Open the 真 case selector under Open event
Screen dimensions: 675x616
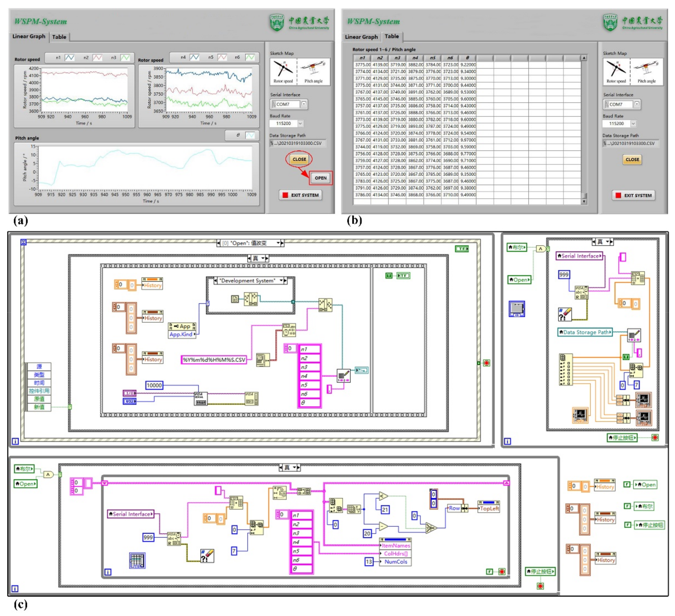[258, 258]
